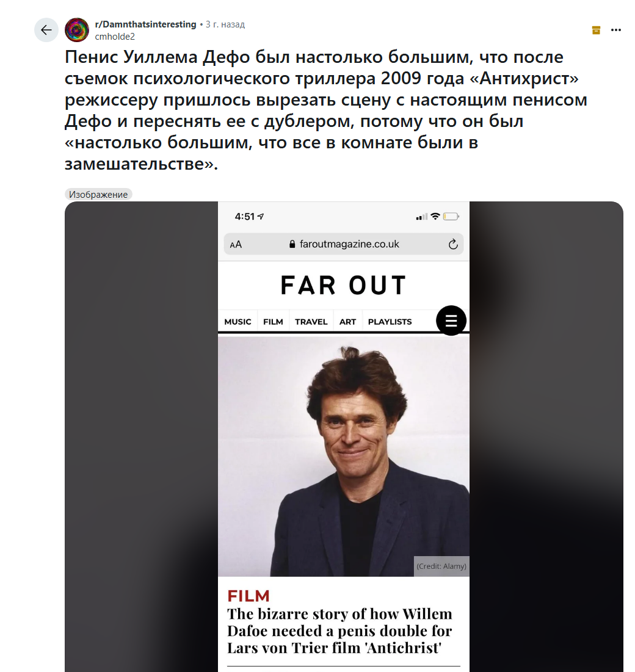The image size is (635, 672).
Task: Open the three-dot post options menu
Action: click(615, 30)
